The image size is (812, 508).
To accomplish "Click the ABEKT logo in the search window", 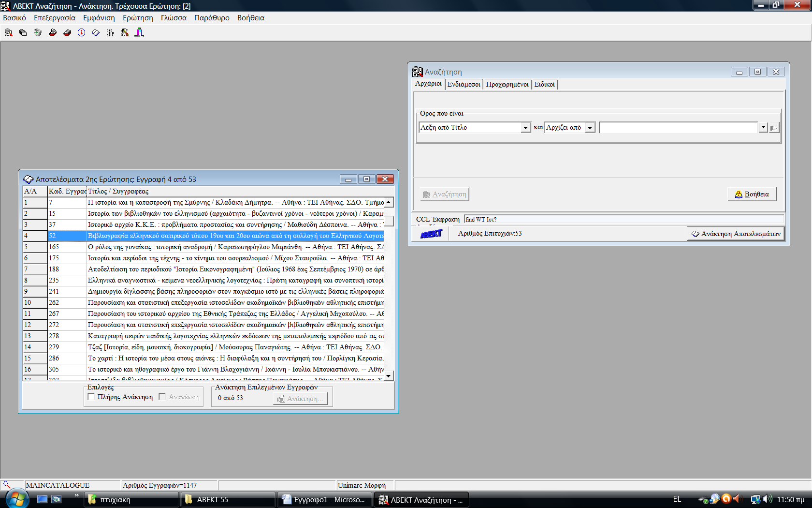I will point(431,234).
